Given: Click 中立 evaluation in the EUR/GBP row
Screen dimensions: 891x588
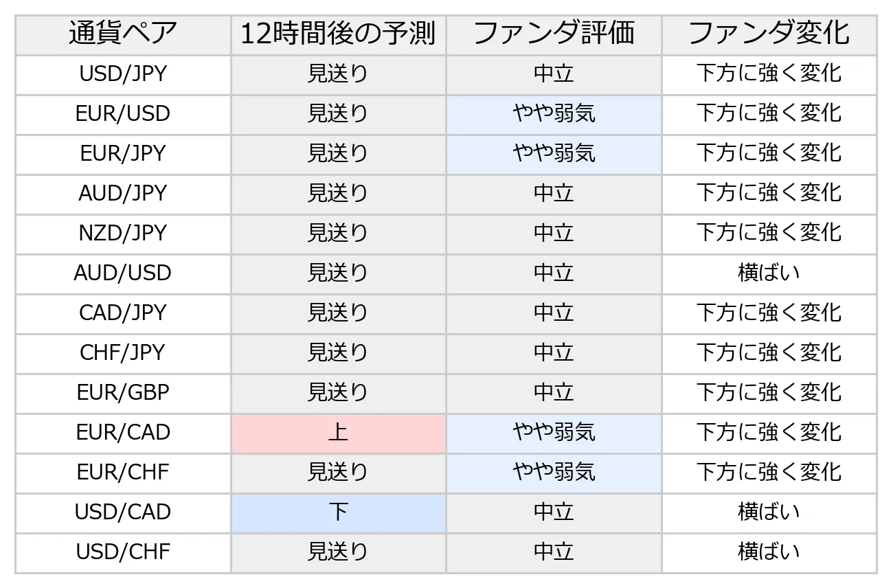Looking at the screenshot, I should tap(554, 393).
